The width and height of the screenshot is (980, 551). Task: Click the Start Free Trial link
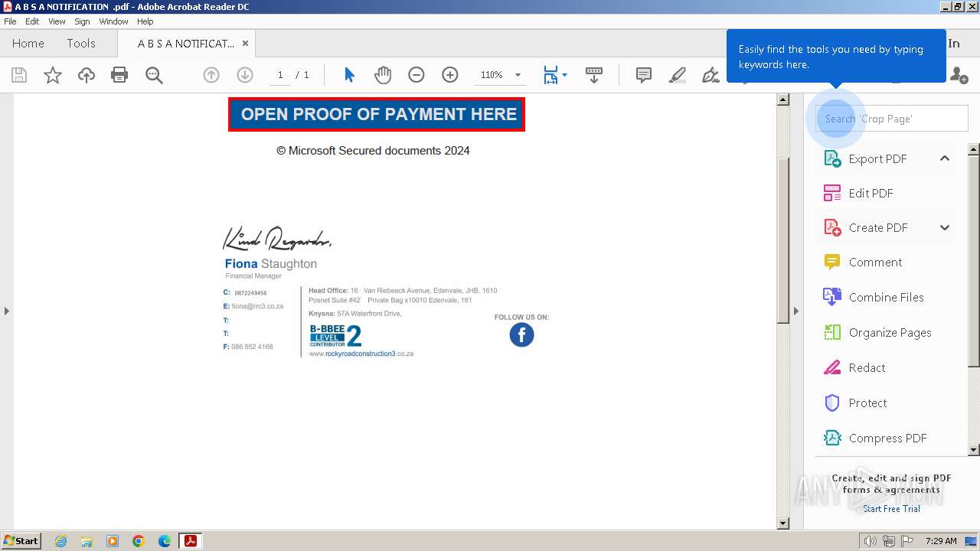(891, 508)
